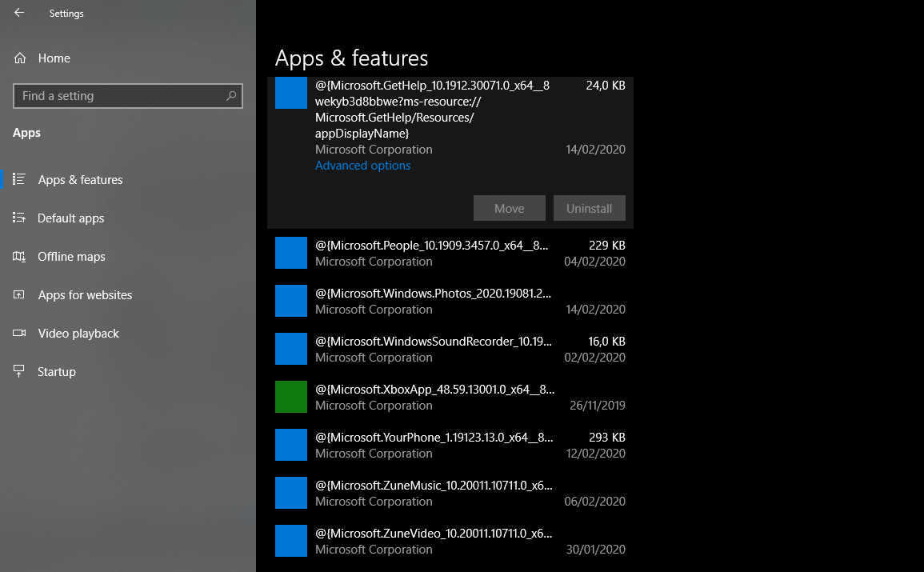Select the Microsoft.ZuneVideo entry name

tap(434, 534)
